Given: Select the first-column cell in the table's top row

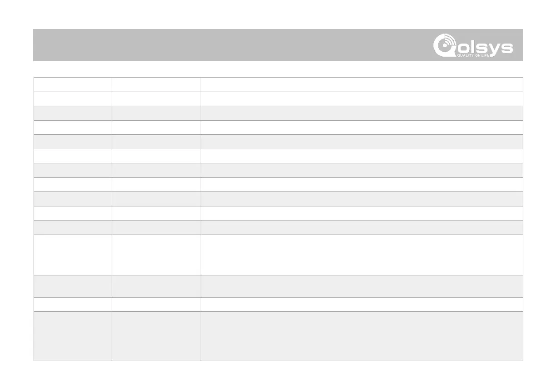Looking at the screenshot, I should [72, 84].
